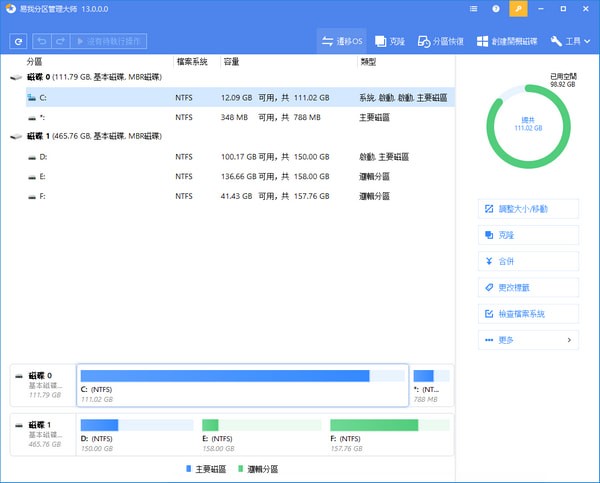600x483 pixels.
Task: Click the 更改標籤 button
Action: [x=528, y=287]
